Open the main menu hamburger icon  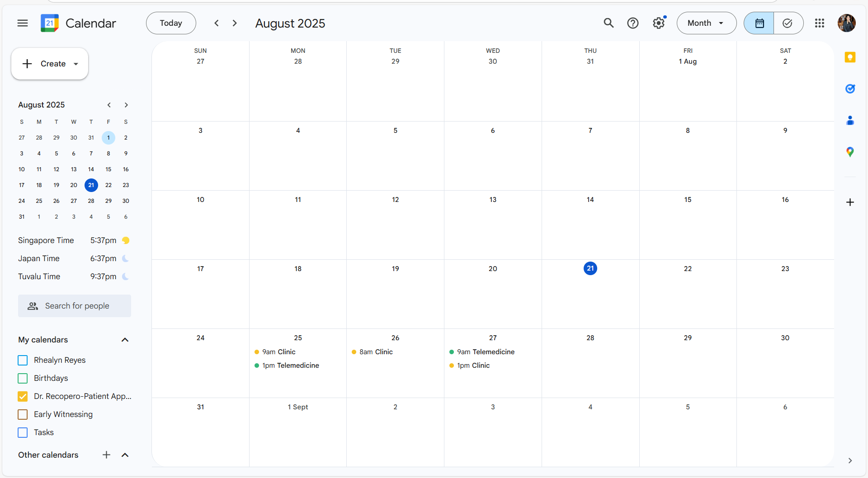pos(23,23)
